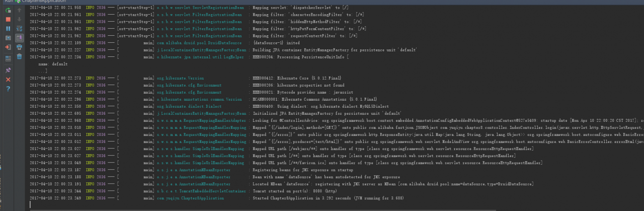The width and height of the screenshot is (644, 211).
Task: Click "Started Chapter8Application in 3.292 seconds" line
Action: point(329,198)
